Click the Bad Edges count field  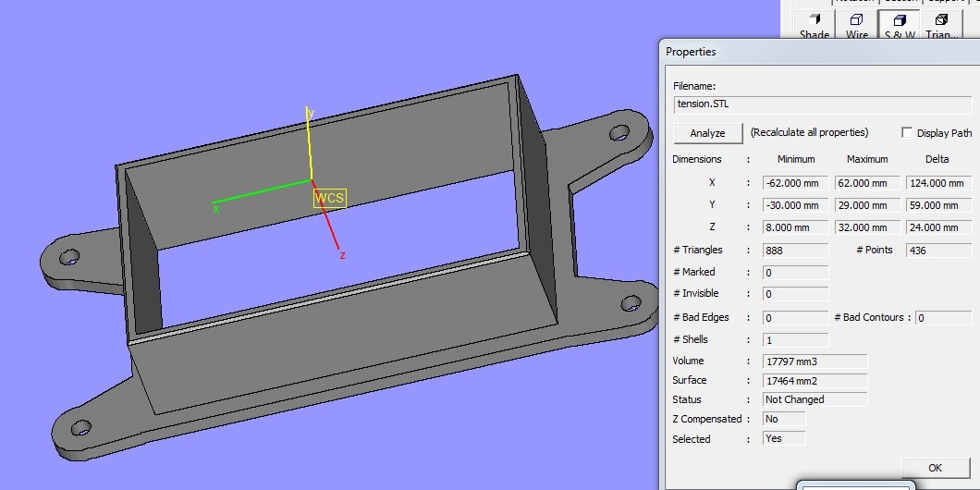click(796, 317)
